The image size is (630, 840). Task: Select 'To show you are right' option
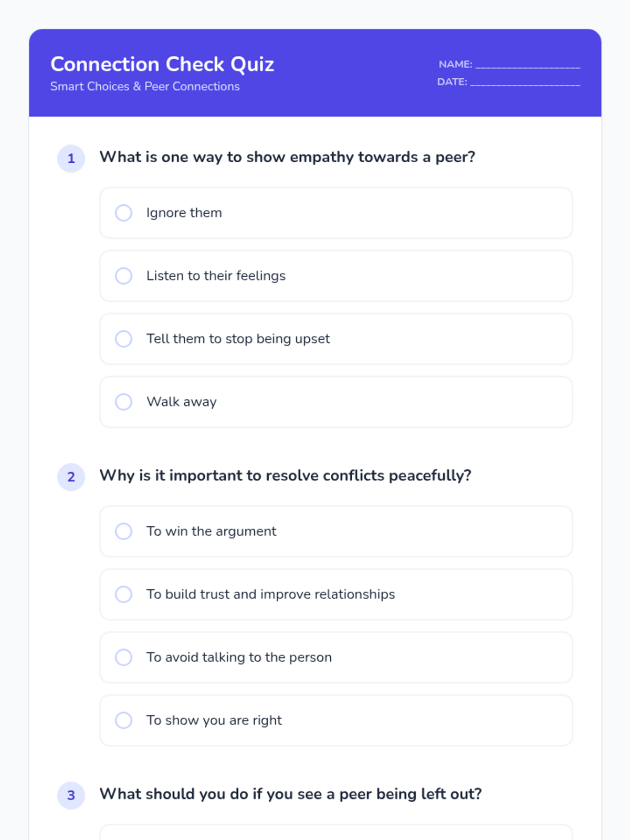coord(124,720)
